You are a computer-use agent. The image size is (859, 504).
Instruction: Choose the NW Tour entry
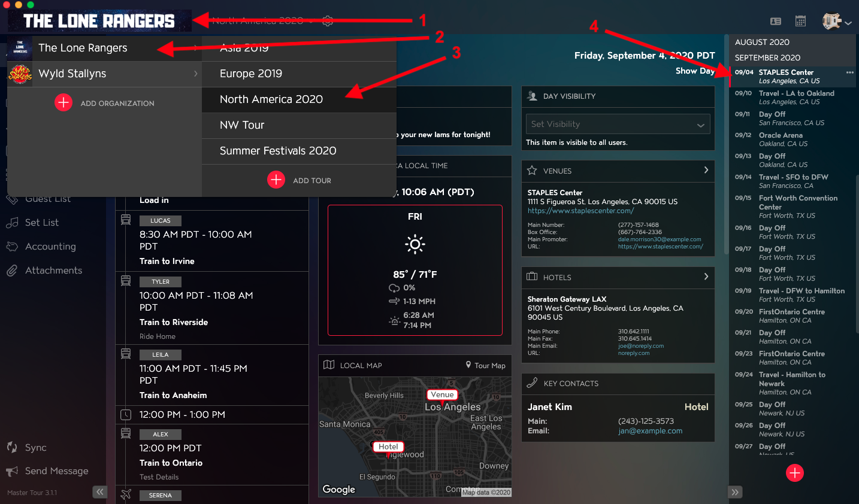(x=299, y=125)
